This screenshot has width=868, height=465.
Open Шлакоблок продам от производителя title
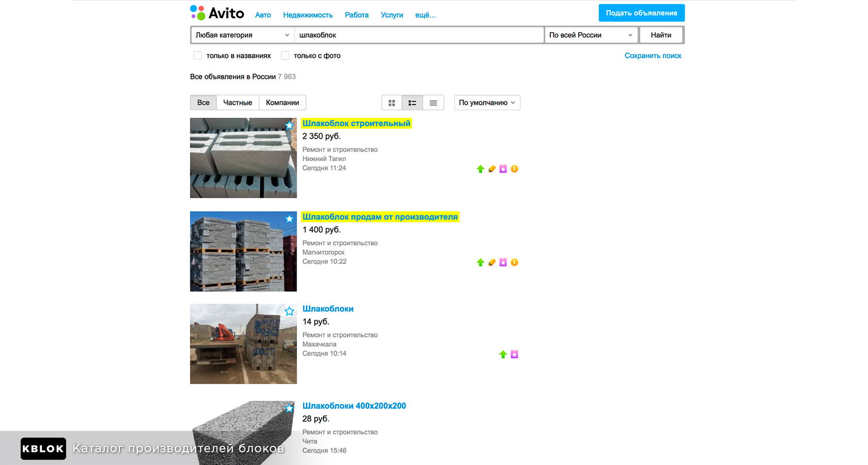tap(380, 217)
